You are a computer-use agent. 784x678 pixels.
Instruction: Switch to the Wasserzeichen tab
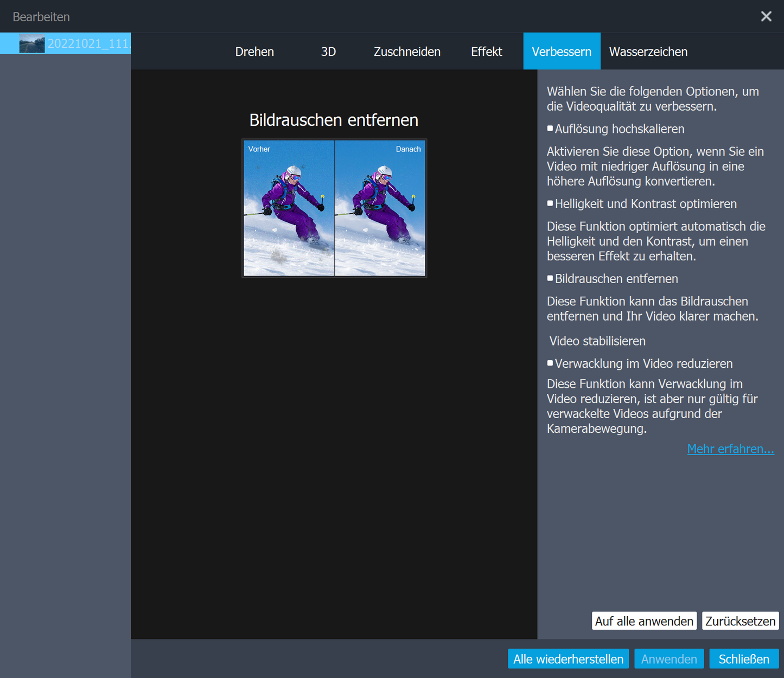(648, 52)
